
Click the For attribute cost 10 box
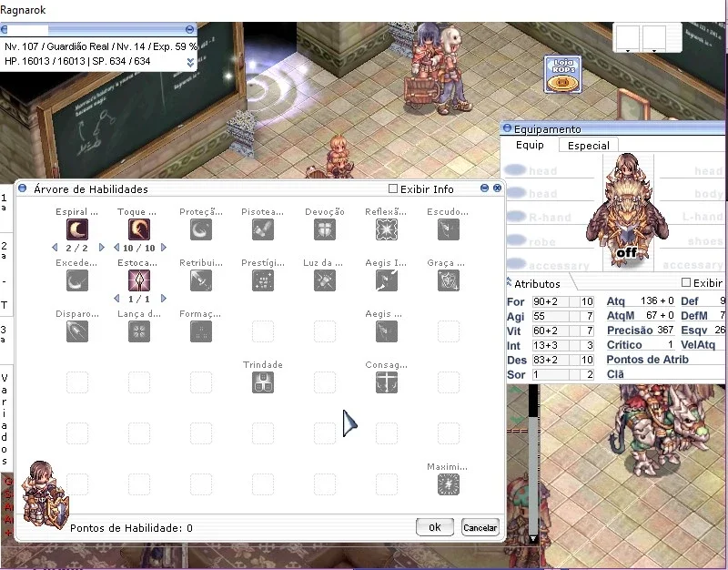click(587, 301)
